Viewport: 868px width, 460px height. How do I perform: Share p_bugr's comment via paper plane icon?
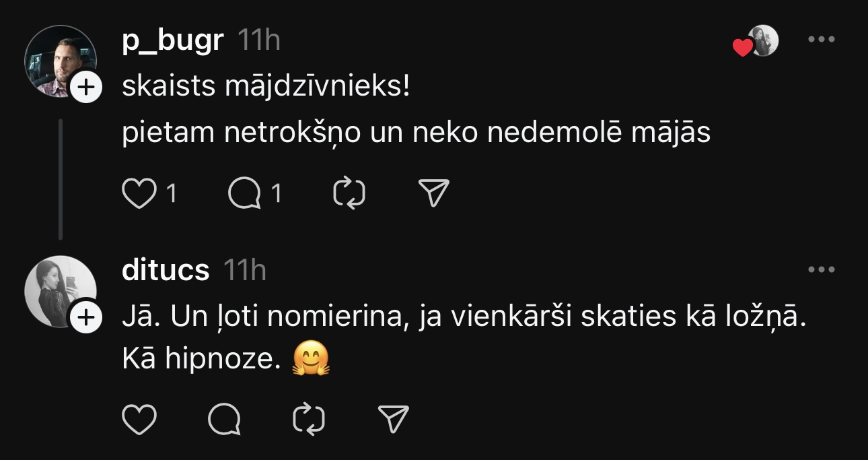click(433, 194)
